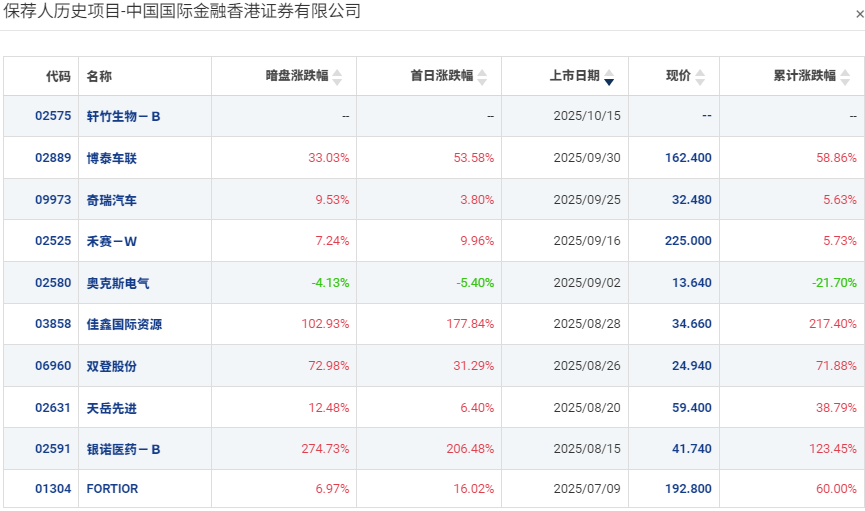The height and width of the screenshot is (511, 865).
Task: Open stock 佳鑫国际资源
Action: click(124, 324)
